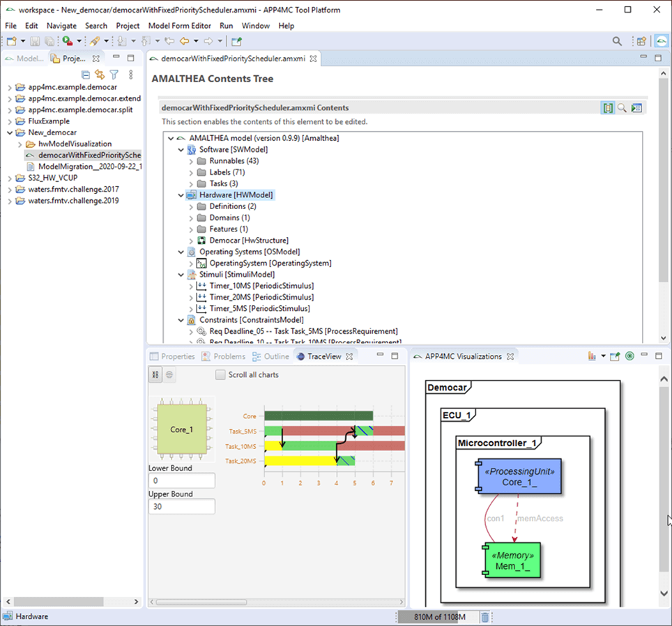Open the Model Form Editor menu

(x=180, y=26)
